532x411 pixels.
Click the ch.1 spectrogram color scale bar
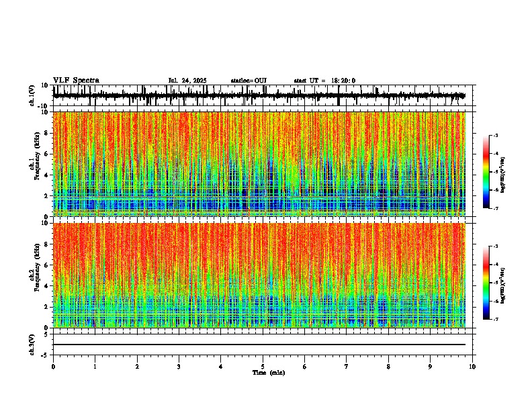click(x=486, y=172)
